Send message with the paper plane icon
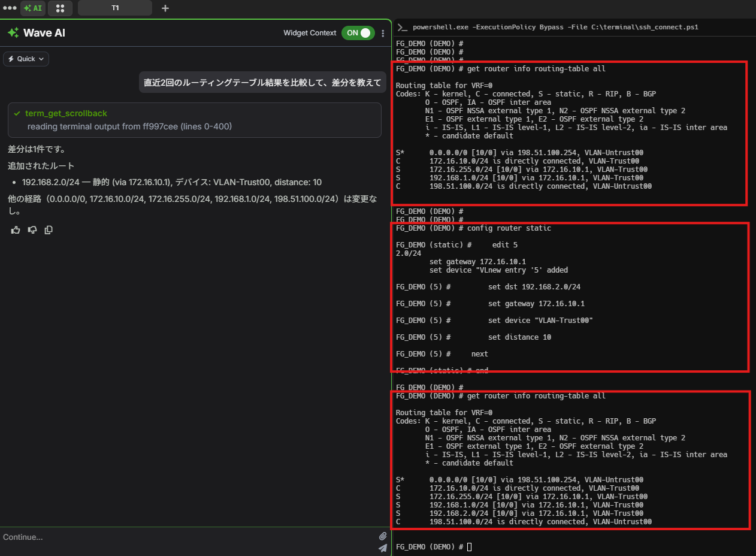The image size is (756, 556). click(x=383, y=548)
